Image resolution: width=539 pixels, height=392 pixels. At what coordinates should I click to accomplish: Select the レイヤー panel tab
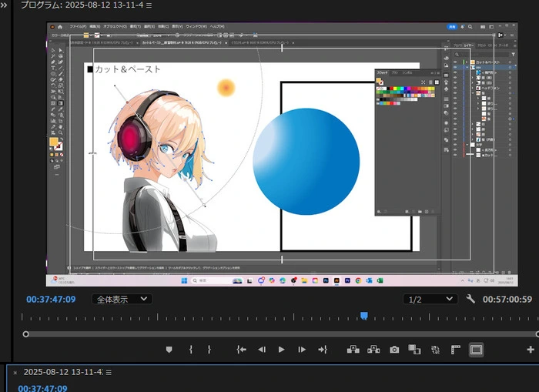pyautogui.click(x=468, y=45)
